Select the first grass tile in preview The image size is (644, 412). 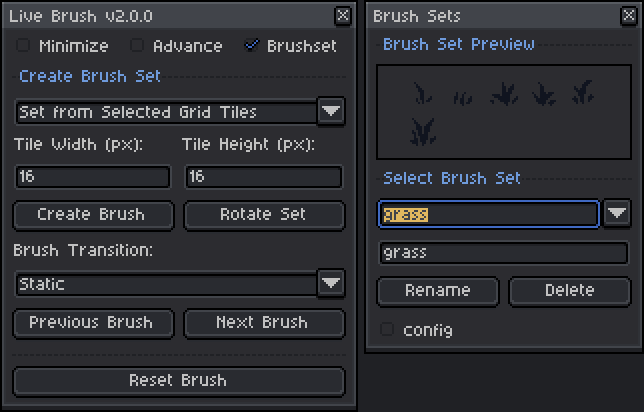[x=423, y=96]
